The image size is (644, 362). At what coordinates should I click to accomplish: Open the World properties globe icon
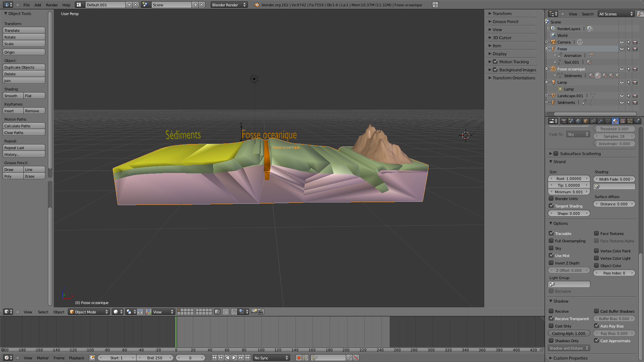pyautogui.click(x=578, y=121)
